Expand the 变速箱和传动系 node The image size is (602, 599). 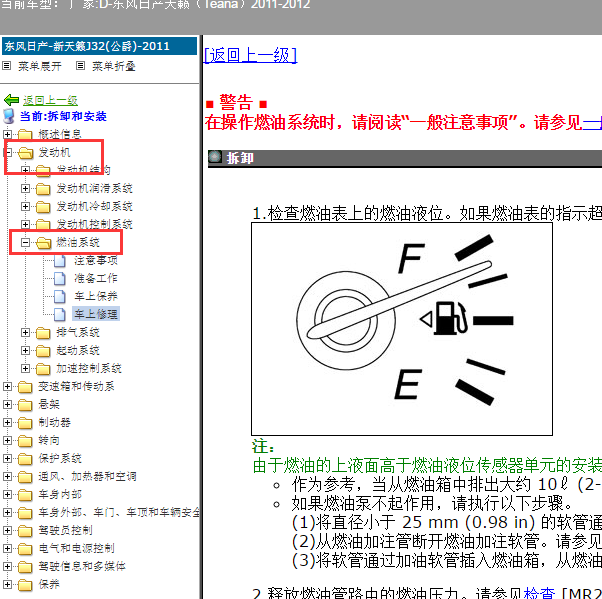coord(8,386)
